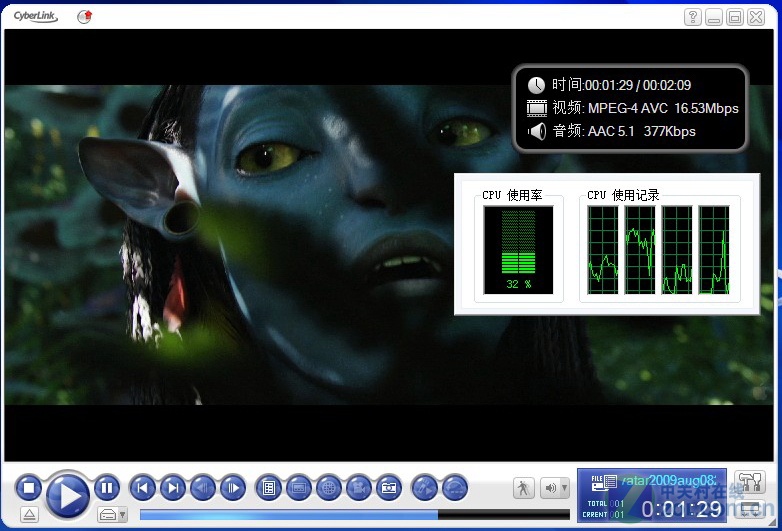Image resolution: width=782 pixels, height=531 pixels.
Task: Click the TOTAL 001 counter
Action: point(605,504)
